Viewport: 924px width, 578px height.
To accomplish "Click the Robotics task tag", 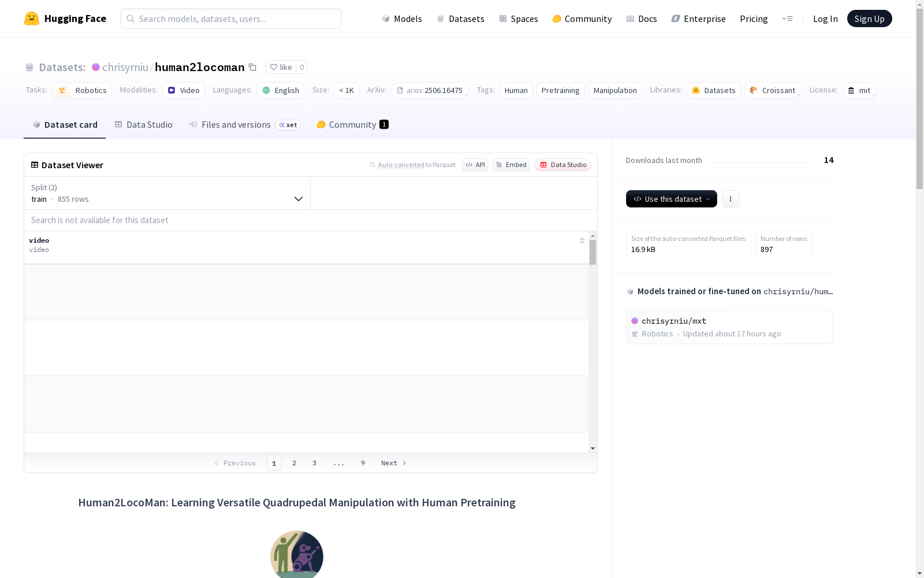I will pos(82,90).
